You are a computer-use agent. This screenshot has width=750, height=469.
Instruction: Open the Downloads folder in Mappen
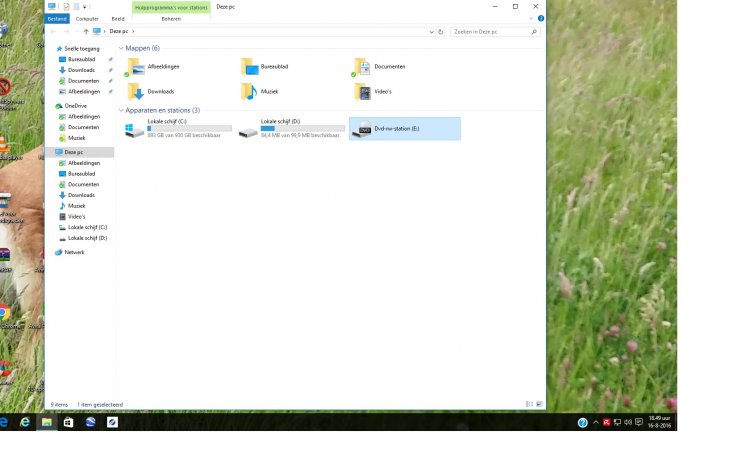(151, 91)
